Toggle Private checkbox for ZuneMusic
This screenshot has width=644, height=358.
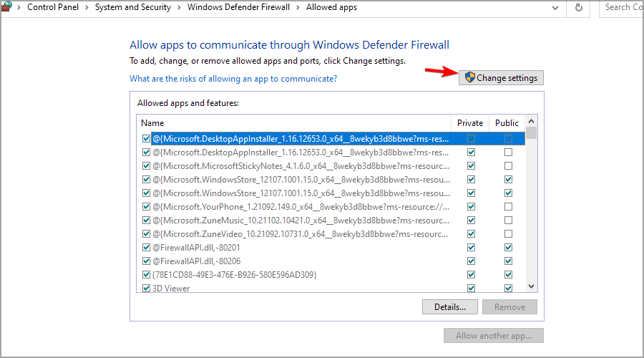pyautogui.click(x=471, y=221)
